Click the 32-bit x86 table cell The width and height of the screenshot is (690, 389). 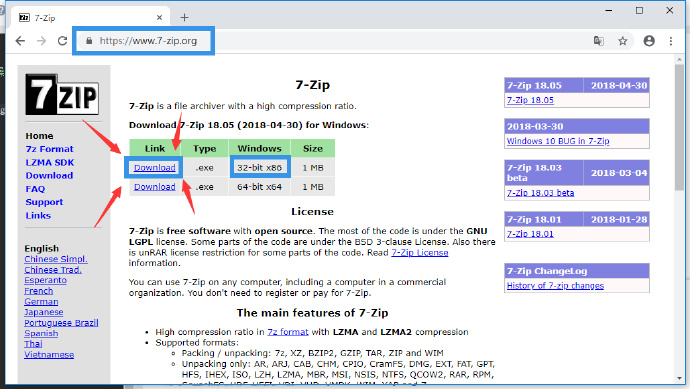tap(260, 168)
